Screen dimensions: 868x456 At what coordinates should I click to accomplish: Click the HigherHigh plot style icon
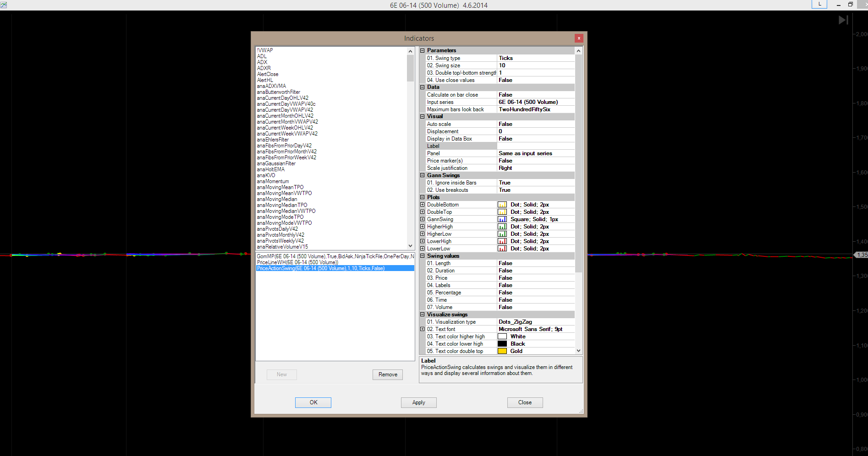click(502, 227)
